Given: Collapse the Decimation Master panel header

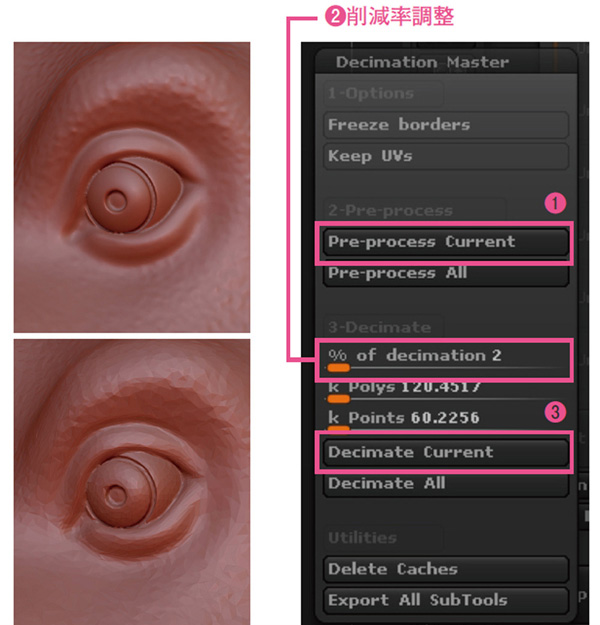Looking at the screenshot, I should point(446,62).
